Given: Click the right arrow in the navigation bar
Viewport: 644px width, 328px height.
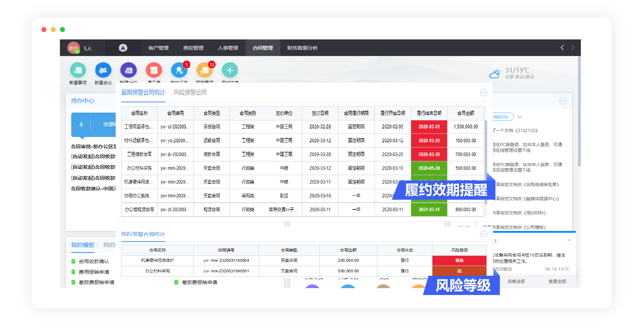Looking at the screenshot, I should (572, 48).
